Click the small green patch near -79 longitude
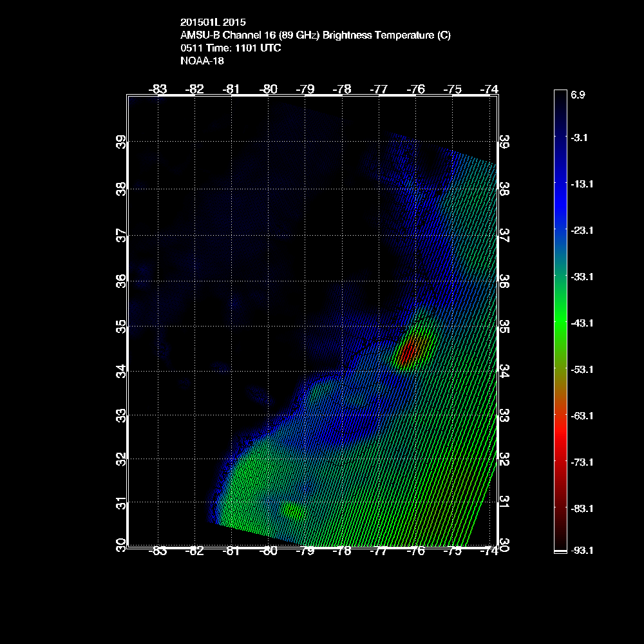 coord(293,511)
